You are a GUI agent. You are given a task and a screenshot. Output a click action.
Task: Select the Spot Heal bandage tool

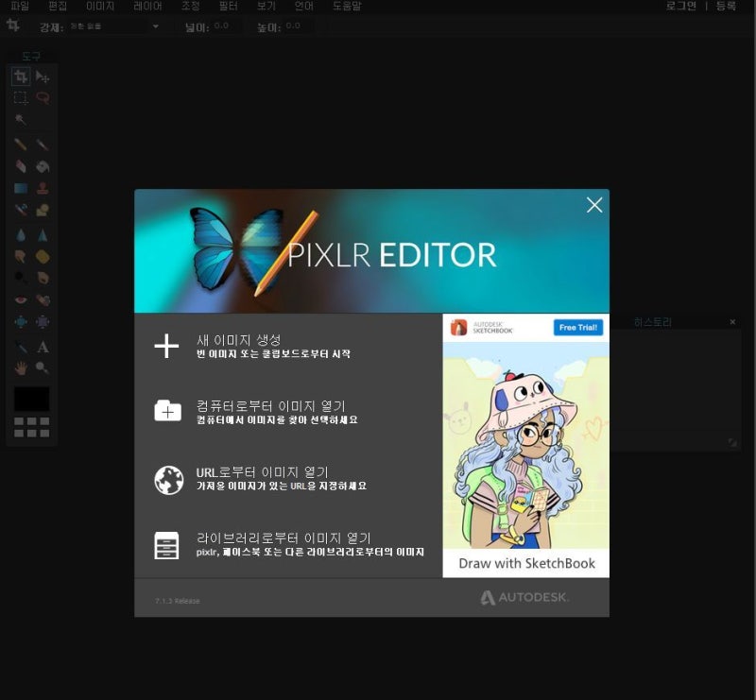pos(43,299)
